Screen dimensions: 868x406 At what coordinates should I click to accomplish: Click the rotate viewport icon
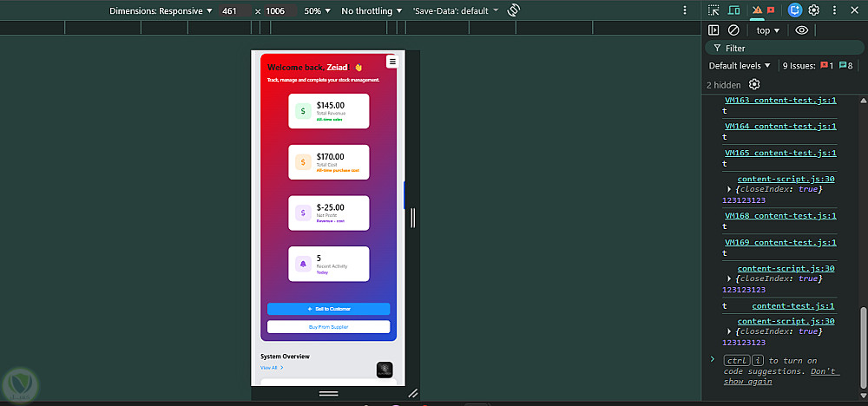pyautogui.click(x=514, y=10)
